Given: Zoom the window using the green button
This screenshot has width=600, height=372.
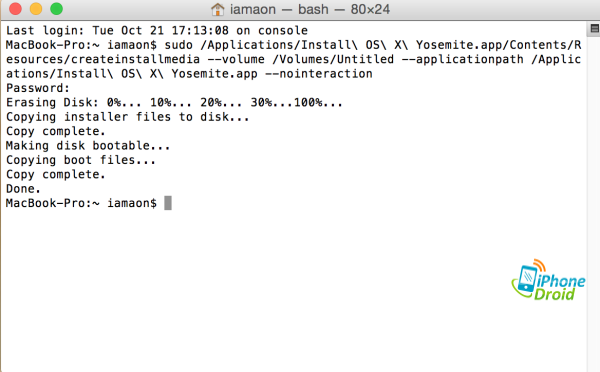Looking at the screenshot, I should (x=57, y=8).
